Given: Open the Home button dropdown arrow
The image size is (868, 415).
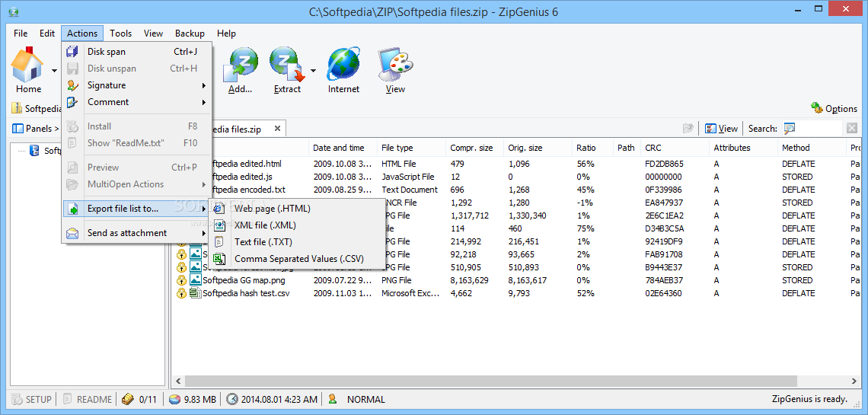Looking at the screenshot, I should (x=54, y=71).
